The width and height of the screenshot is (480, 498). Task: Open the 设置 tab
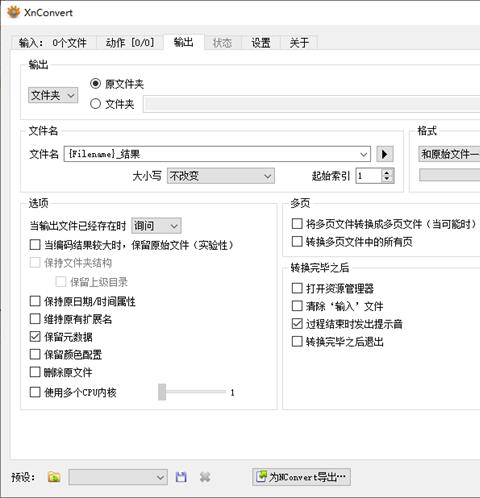[261, 43]
